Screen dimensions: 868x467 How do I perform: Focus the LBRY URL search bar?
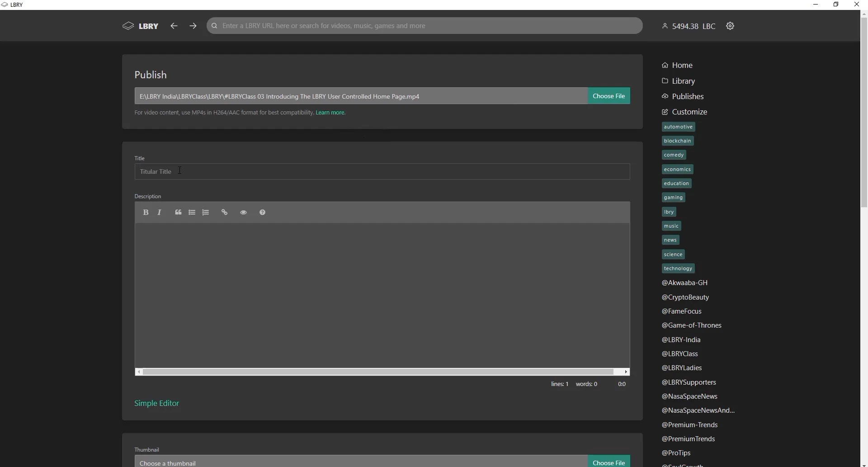425,26
